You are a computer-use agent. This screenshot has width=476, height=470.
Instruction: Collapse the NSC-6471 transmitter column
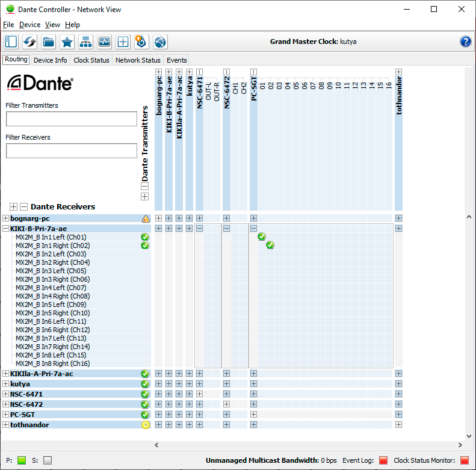tap(199, 72)
